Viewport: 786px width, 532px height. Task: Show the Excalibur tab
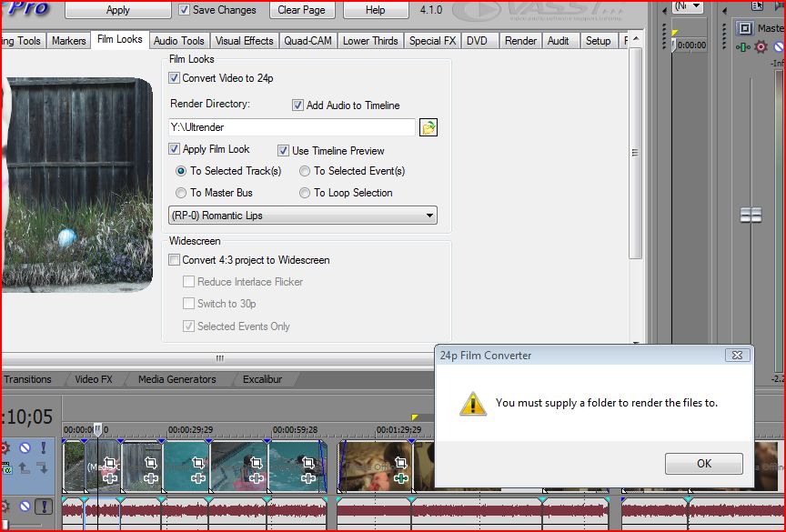point(263,379)
